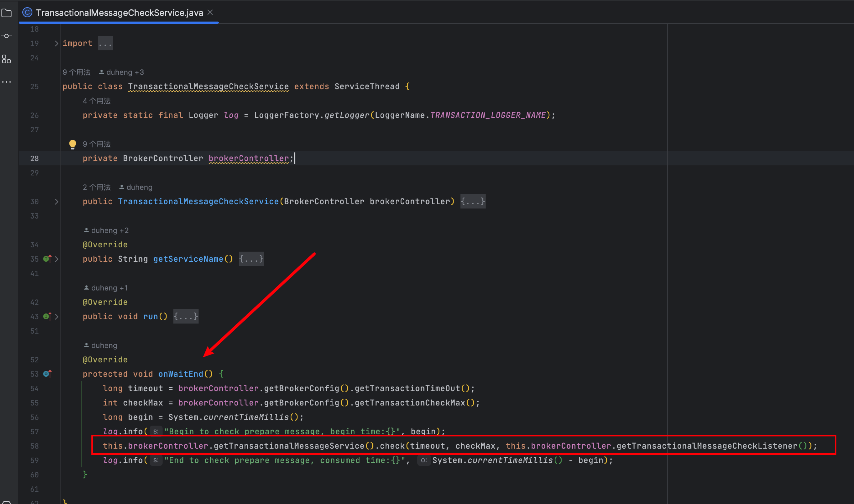
Task: Click author icon next to 'duheng +3'
Action: (101, 72)
